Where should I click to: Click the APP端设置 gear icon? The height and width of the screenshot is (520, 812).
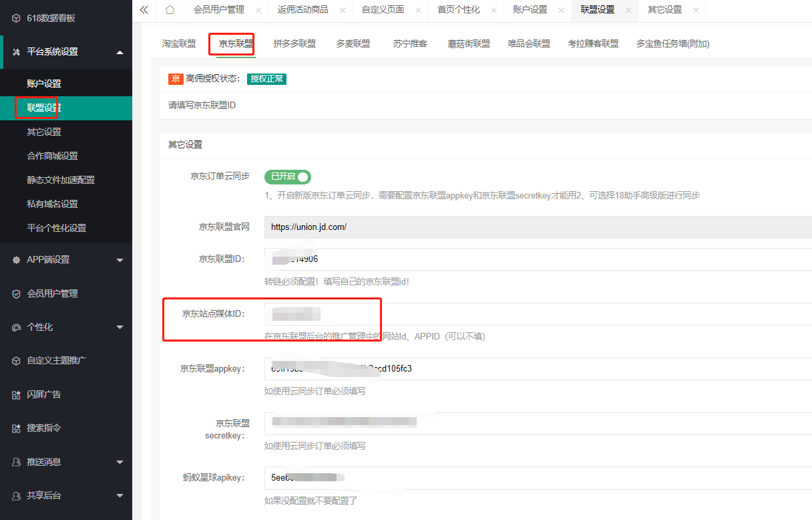point(17,260)
